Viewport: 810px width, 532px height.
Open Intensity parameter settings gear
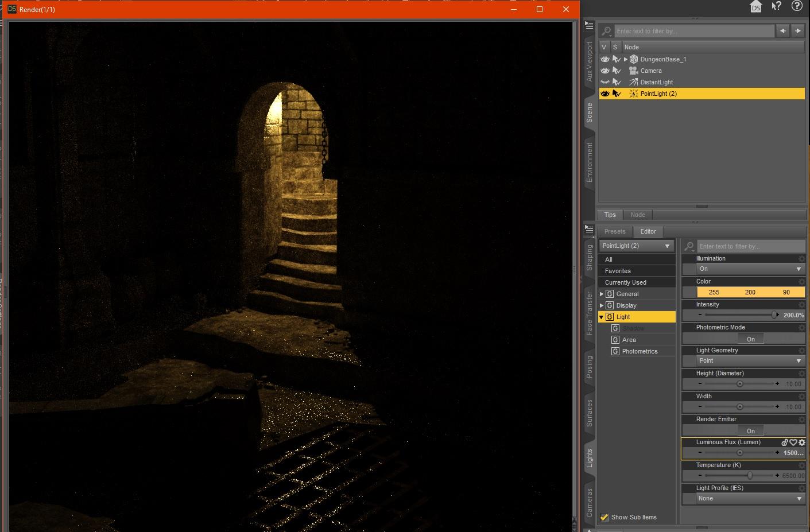802,305
